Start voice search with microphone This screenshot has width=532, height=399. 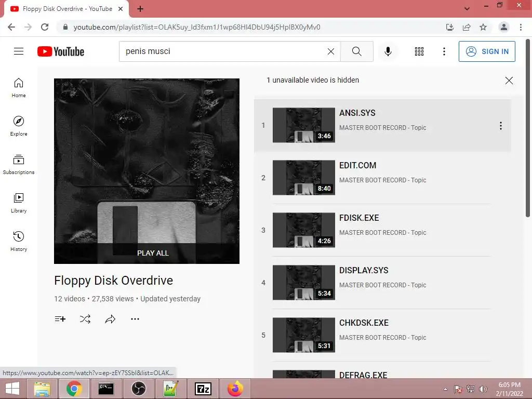(x=388, y=51)
